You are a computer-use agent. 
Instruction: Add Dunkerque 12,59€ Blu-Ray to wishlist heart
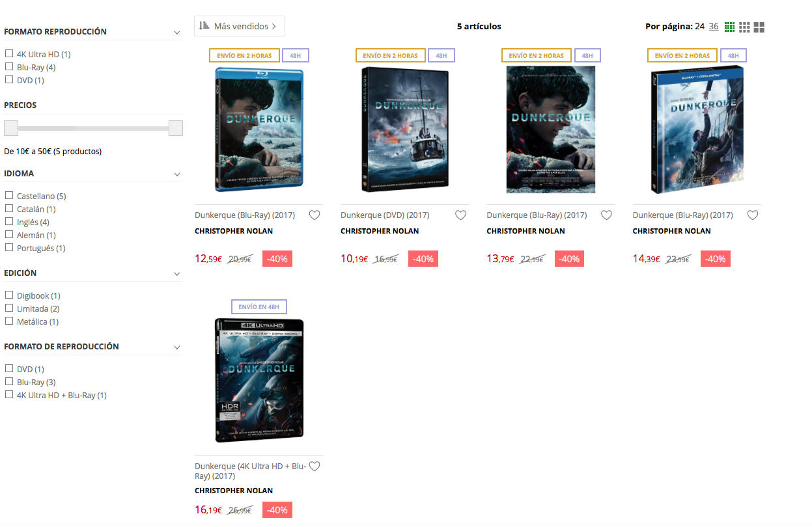[315, 215]
